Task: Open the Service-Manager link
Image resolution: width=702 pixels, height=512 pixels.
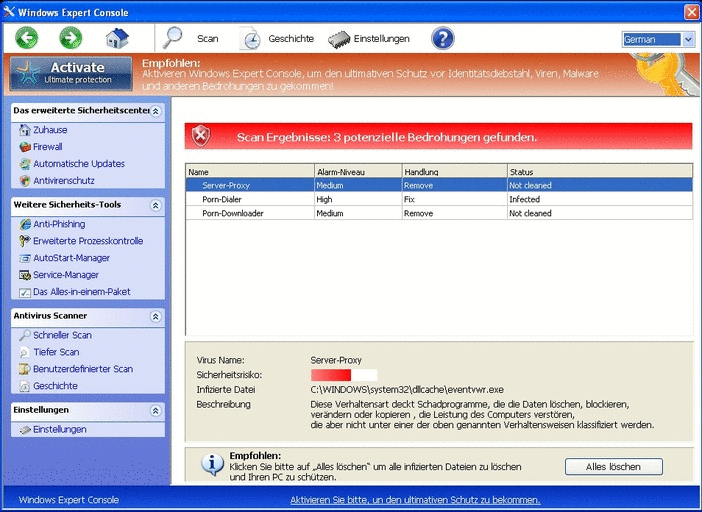Action: (x=66, y=275)
